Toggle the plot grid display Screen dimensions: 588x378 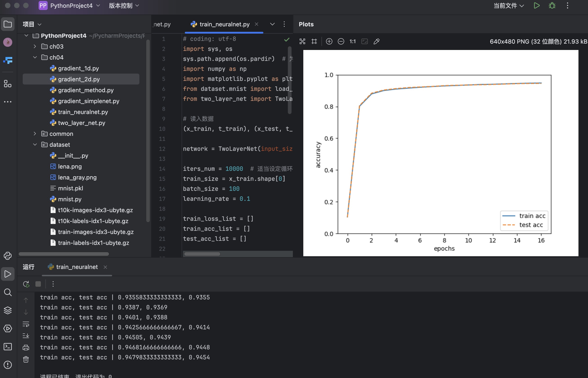click(314, 42)
